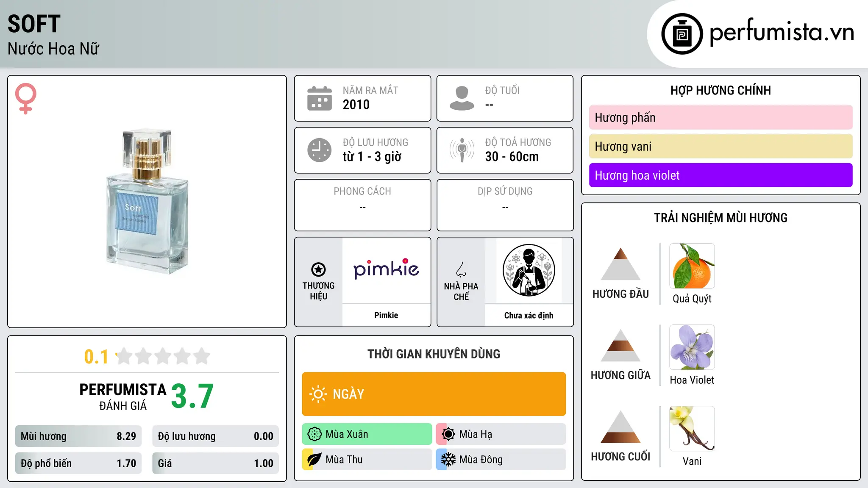Viewport: 868px width, 488px height.
Task: Click the person icon beside Độ tuổi
Action: click(462, 98)
